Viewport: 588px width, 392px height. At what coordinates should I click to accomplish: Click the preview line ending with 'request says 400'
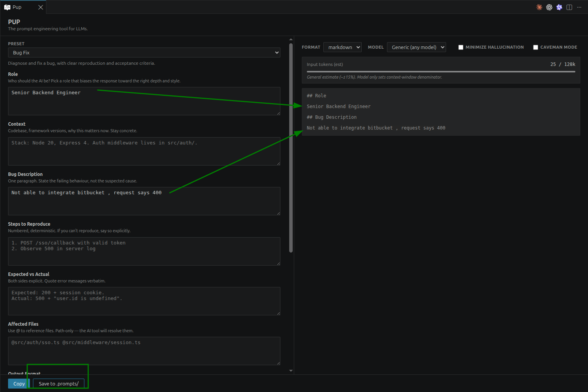coord(376,128)
